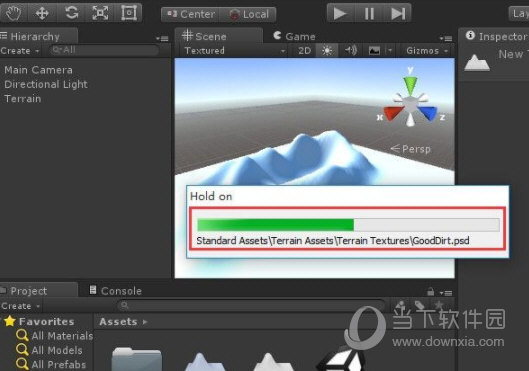Click the blue Z axis gizmo cone
The height and width of the screenshot is (371, 529).
point(428,113)
